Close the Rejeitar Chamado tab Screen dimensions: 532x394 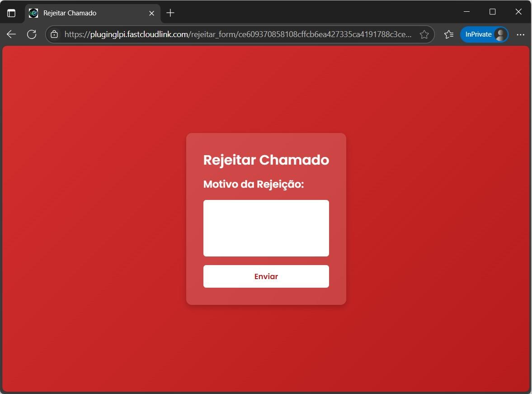[151, 13]
